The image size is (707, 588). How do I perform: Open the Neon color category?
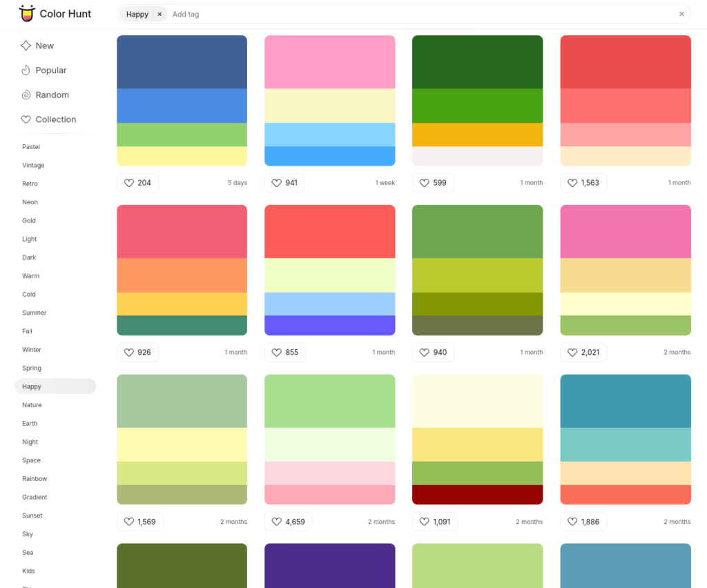point(30,202)
